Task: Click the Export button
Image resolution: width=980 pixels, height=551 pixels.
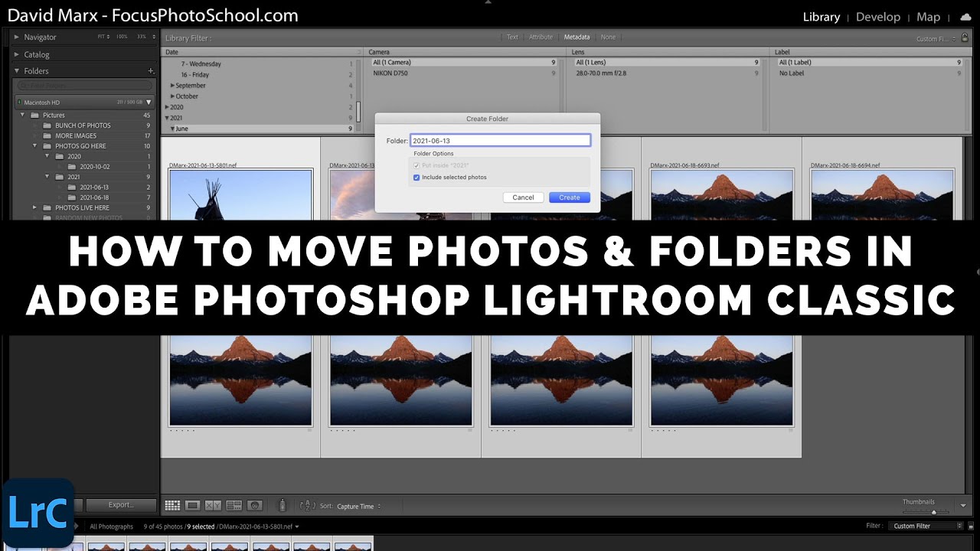Action: (x=121, y=505)
